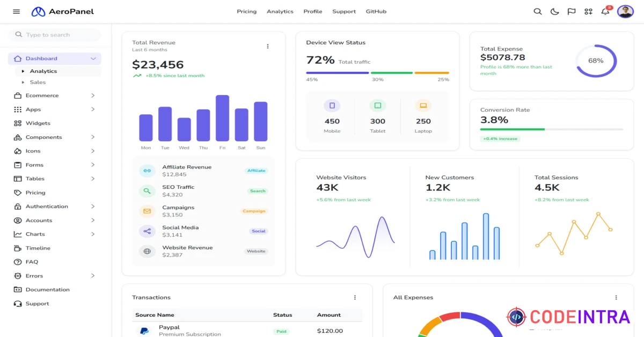The height and width of the screenshot is (337, 644).
Task: Expand the Errors submenu arrow
Action: 93,276
